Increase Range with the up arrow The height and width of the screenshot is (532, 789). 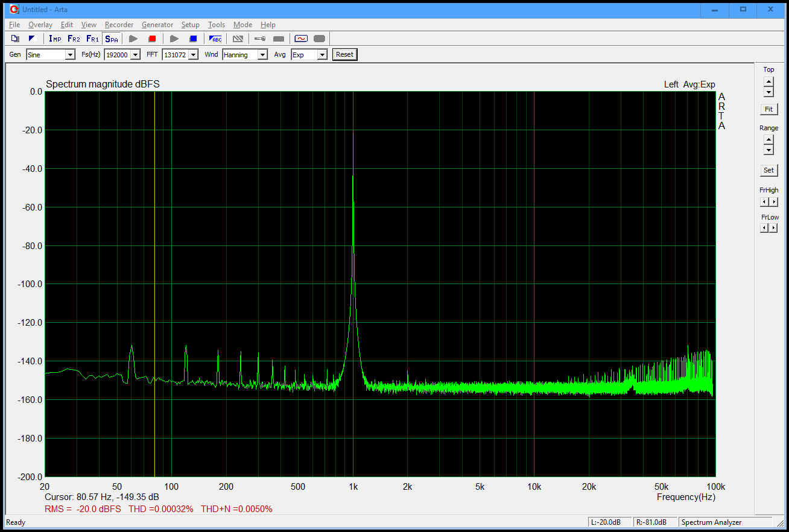[768, 141]
